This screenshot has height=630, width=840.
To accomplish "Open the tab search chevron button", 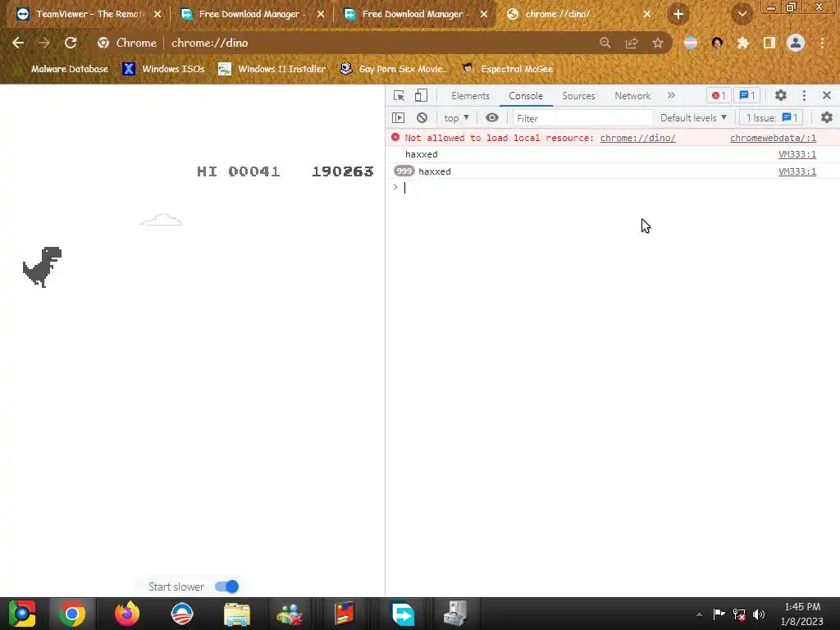I will click(742, 15).
